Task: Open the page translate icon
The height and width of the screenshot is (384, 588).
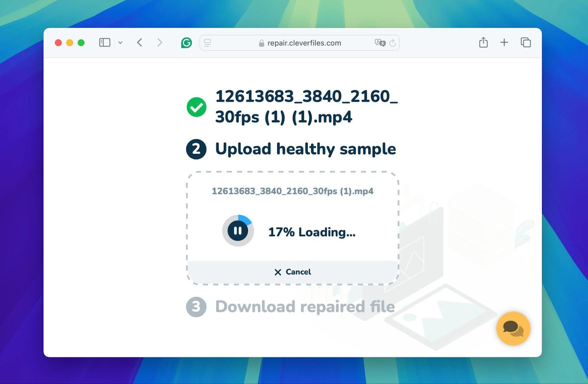Action: click(x=380, y=43)
